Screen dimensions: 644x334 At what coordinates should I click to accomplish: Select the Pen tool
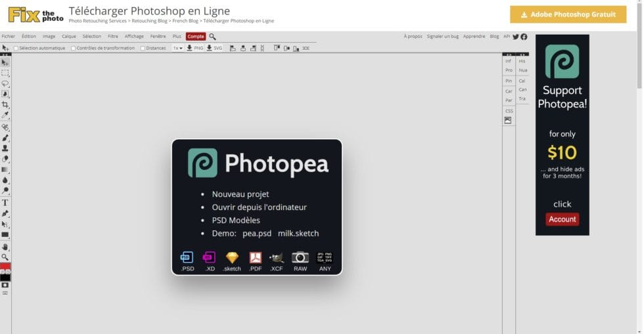click(5, 213)
